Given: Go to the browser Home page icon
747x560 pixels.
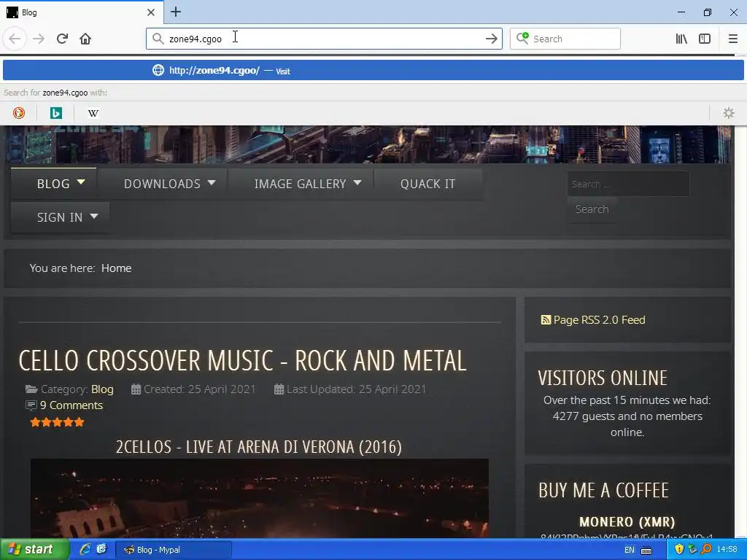Looking at the screenshot, I should tap(85, 39).
